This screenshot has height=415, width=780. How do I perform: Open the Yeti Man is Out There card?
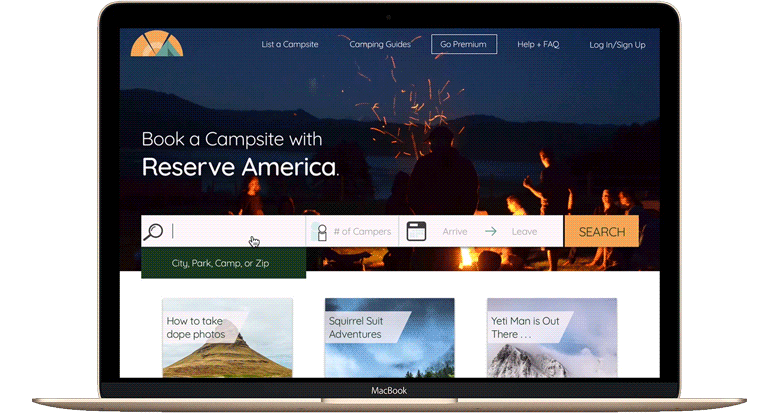click(552, 337)
